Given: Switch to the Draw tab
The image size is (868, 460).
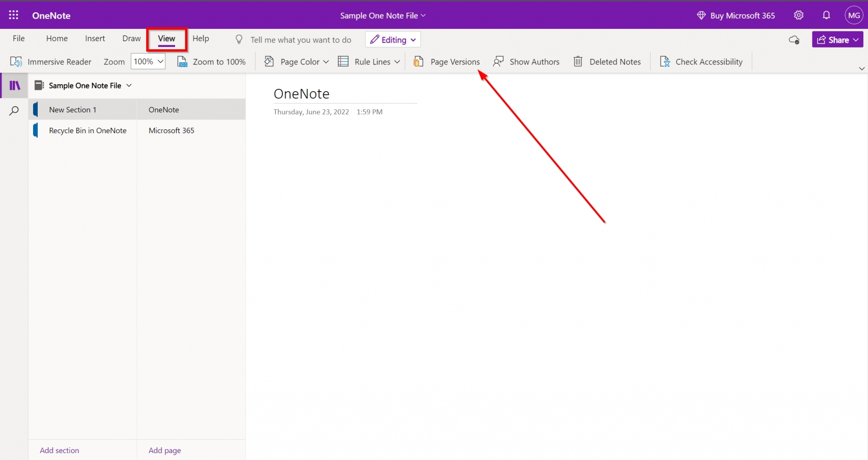Looking at the screenshot, I should coord(131,38).
